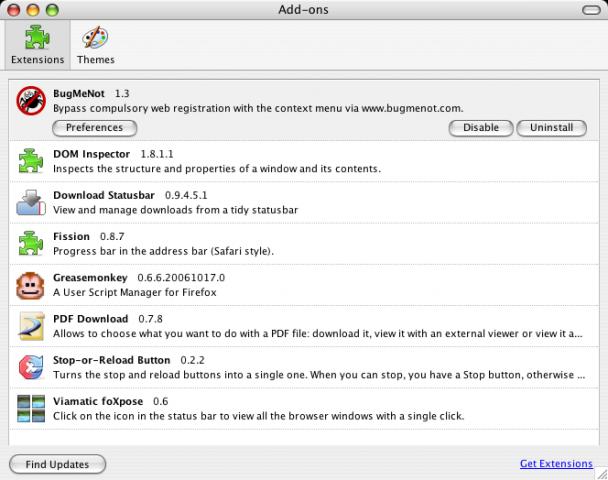The image size is (608, 480).
Task: Click the Download Statusbar icon
Action: click(x=31, y=202)
